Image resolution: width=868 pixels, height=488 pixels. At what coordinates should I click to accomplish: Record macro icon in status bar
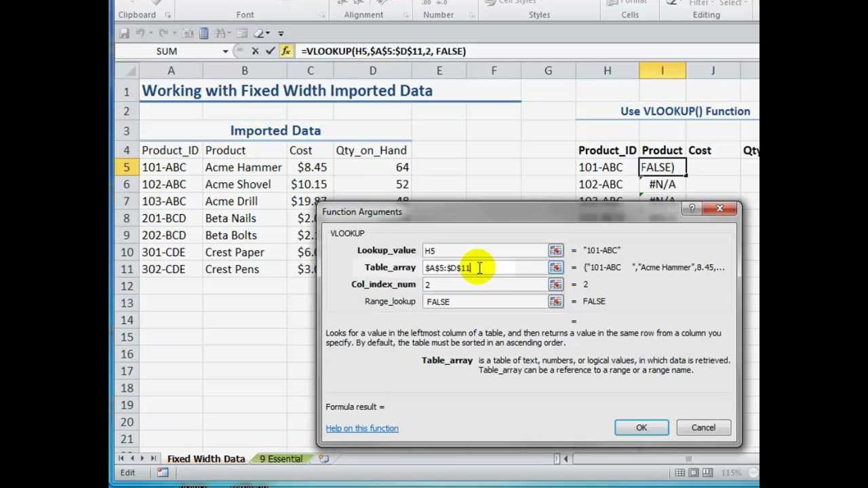coord(163,472)
